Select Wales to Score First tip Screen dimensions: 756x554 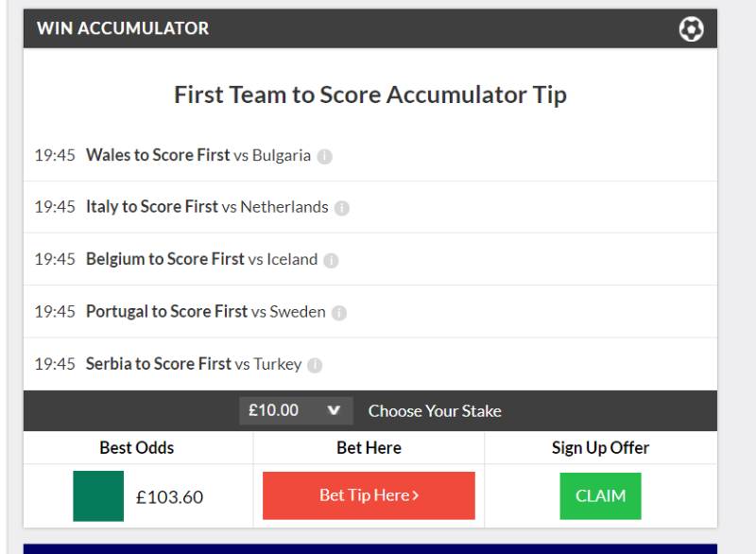click(x=158, y=155)
